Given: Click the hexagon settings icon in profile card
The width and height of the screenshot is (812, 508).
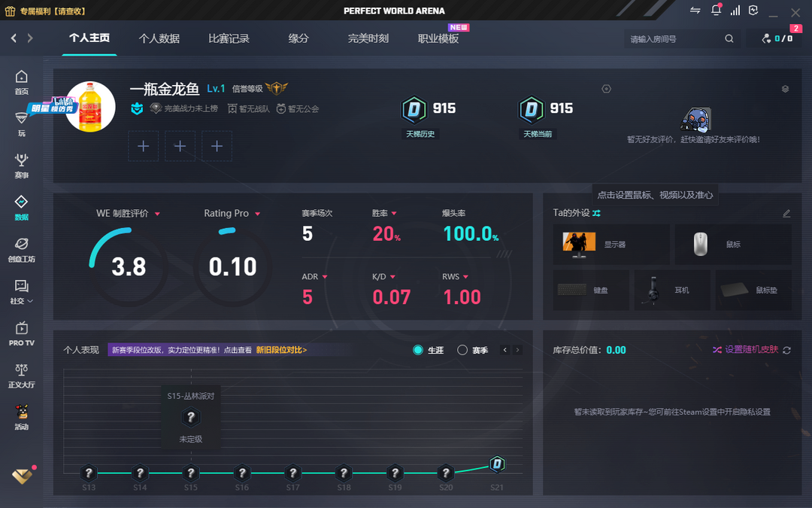Looking at the screenshot, I should 607,89.
